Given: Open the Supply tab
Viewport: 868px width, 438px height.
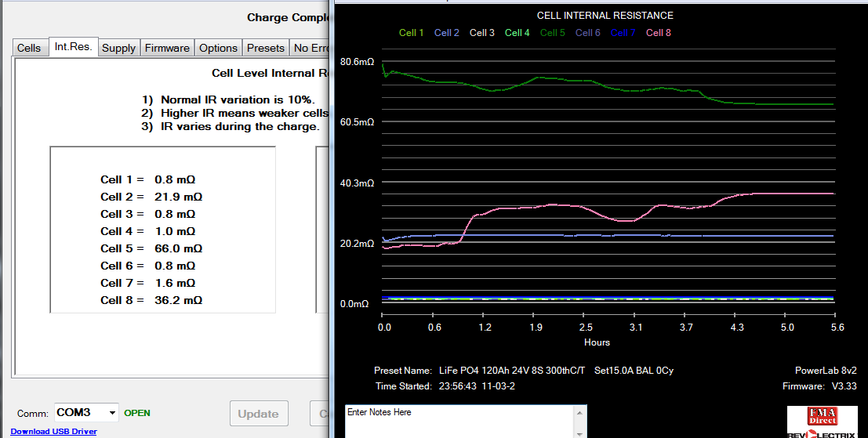Looking at the screenshot, I should click(x=118, y=48).
